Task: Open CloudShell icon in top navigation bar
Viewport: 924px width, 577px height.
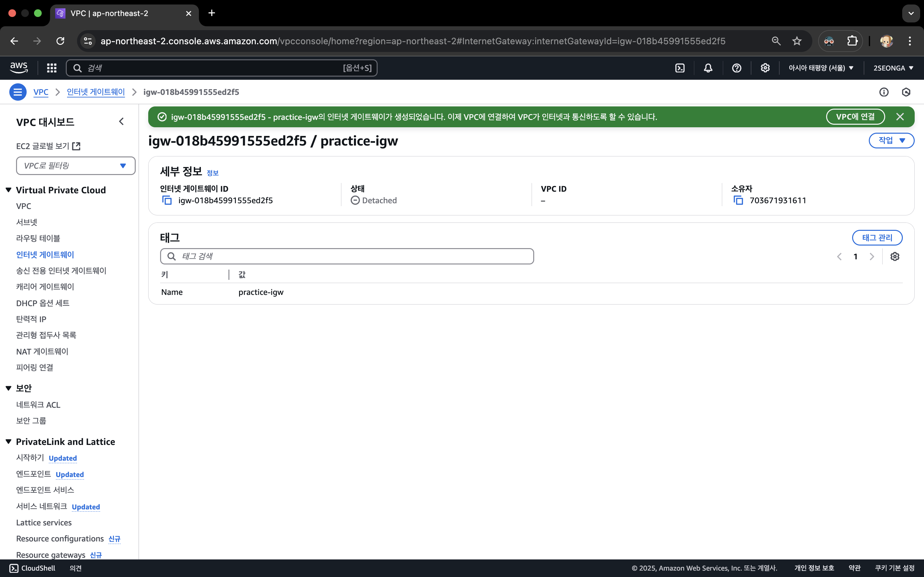Action: (x=680, y=68)
